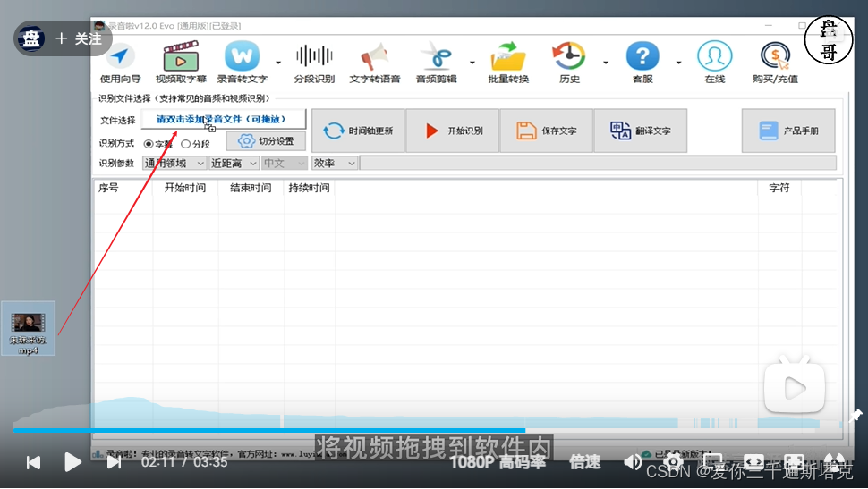Open the 音频剪辑 audio clipping tool
The image size is (868, 489).
pos(436,63)
